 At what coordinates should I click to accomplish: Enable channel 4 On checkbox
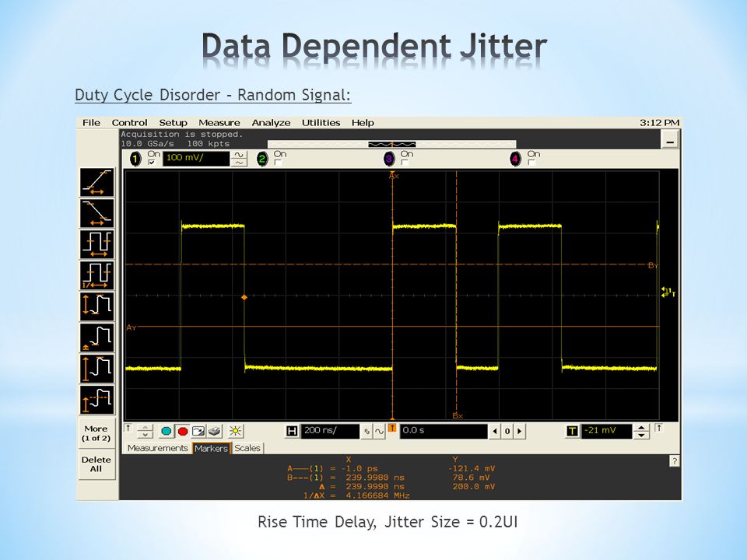point(531,163)
